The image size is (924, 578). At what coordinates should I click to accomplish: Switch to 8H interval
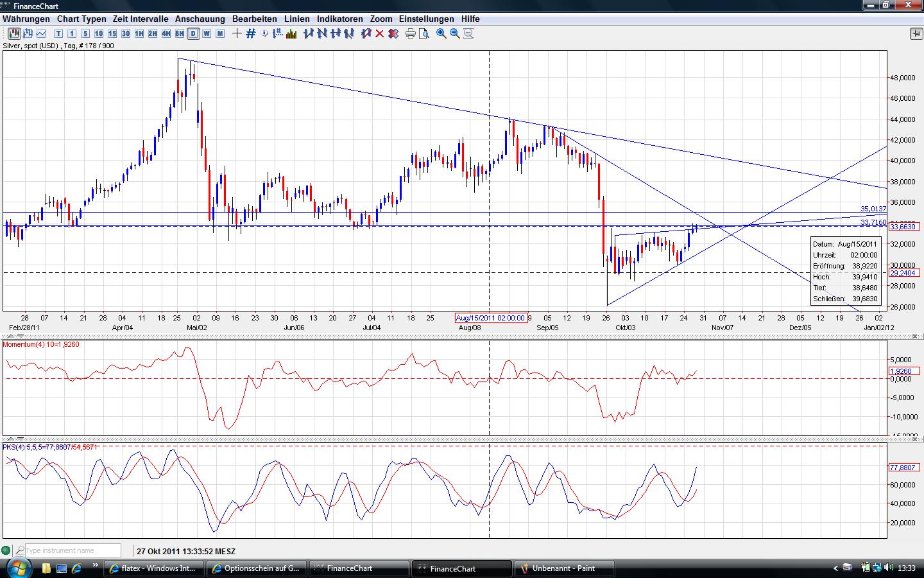click(x=180, y=33)
